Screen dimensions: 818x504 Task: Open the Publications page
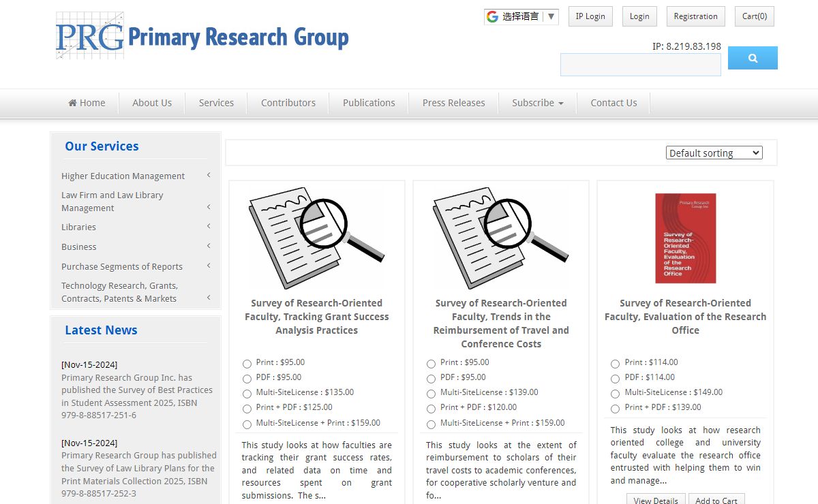pos(369,103)
